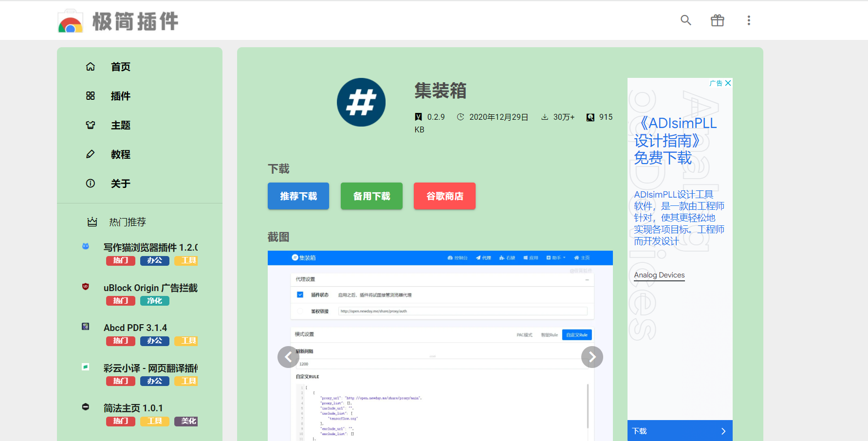This screenshot has height=441, width=868.
Task: Click the shirt icon beside 主题
Action: click(91, 125)
